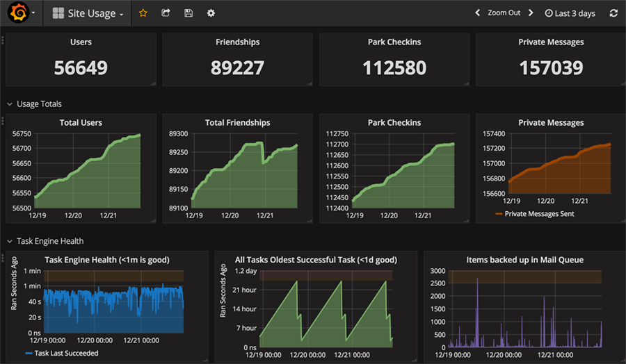Refresh the dashboard

point(613,13)
